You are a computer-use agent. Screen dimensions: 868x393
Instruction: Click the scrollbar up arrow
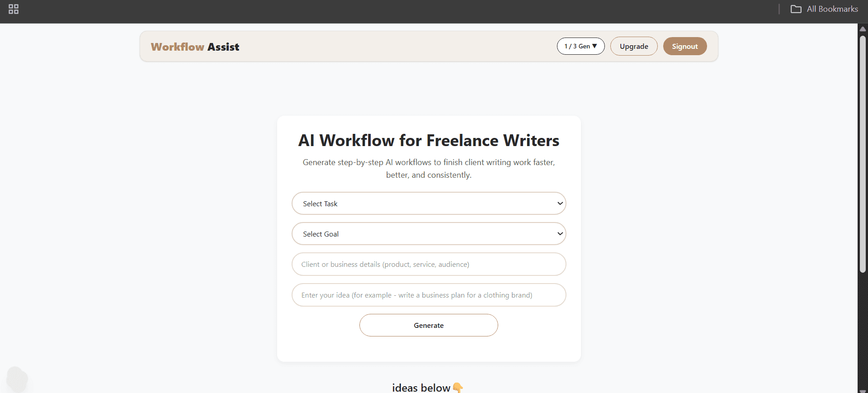pos(863,29)
